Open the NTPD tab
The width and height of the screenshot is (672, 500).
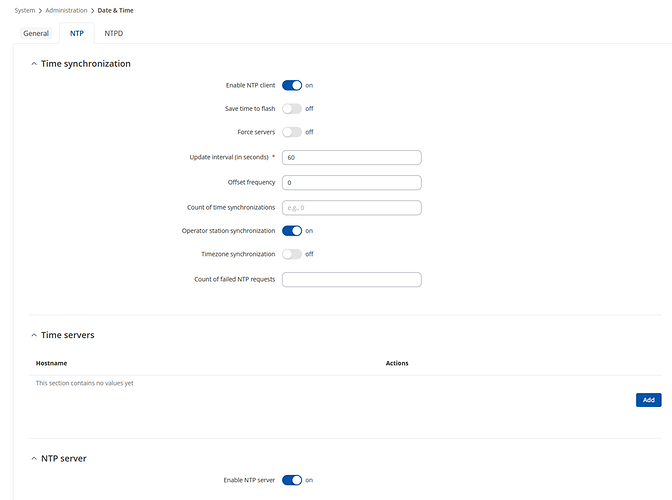(114, 33)
